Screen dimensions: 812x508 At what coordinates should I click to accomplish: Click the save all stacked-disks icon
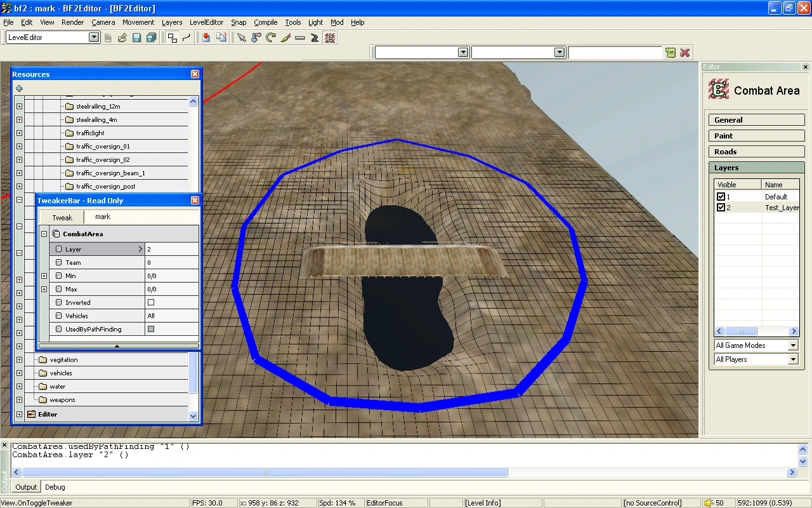point(151,37)
